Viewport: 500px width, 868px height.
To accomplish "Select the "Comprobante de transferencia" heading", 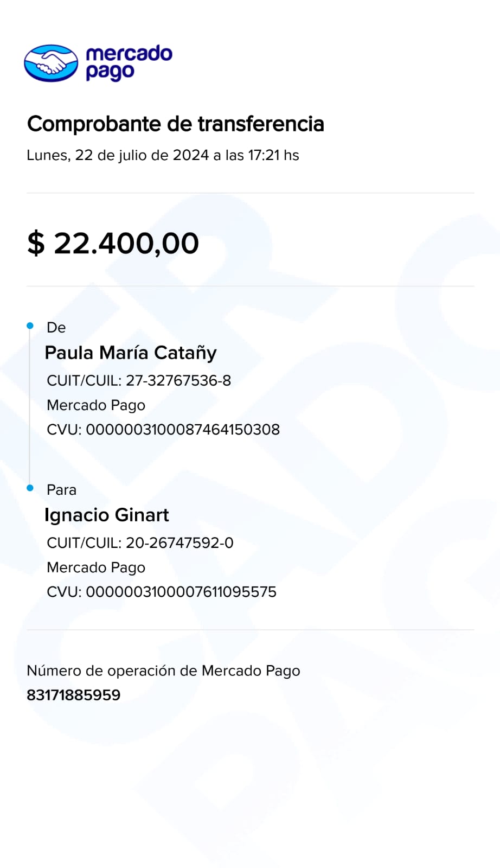I will click(x=176, y=124).
